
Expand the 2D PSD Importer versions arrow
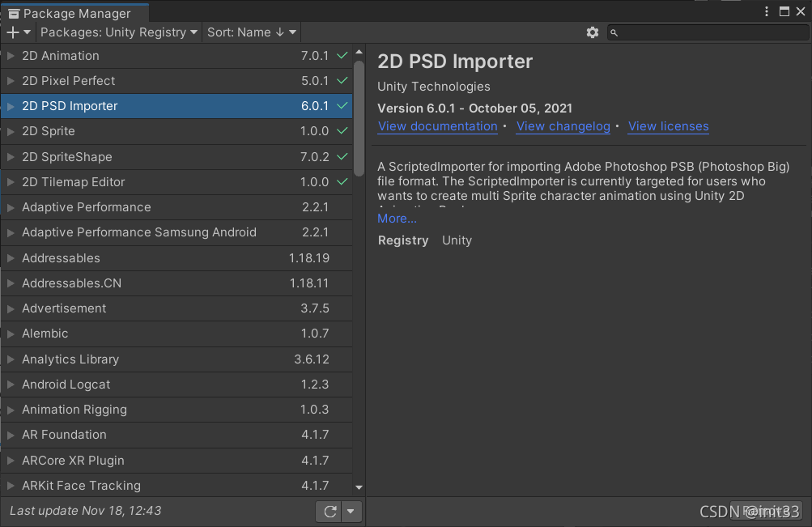pos(11,106)
